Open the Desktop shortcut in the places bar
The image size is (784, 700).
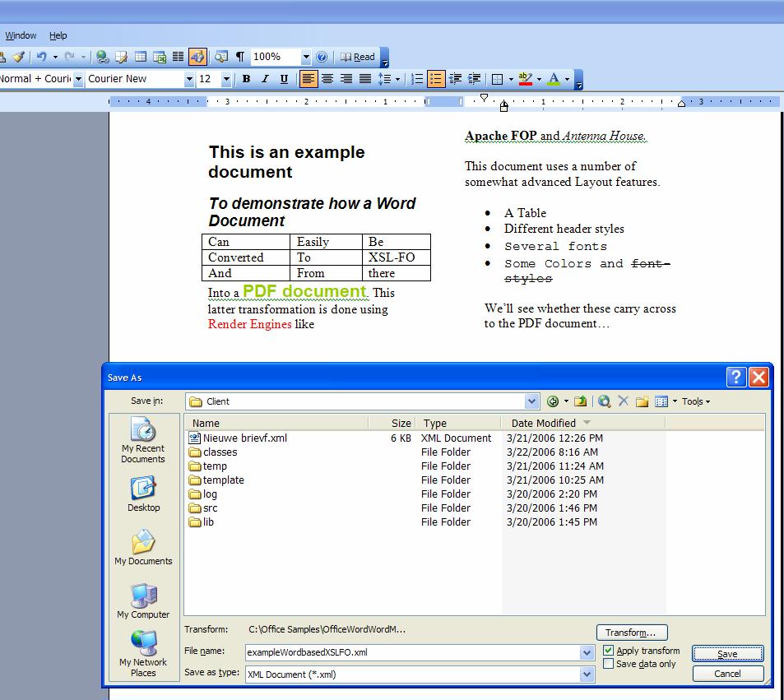(x=143, y=494)
